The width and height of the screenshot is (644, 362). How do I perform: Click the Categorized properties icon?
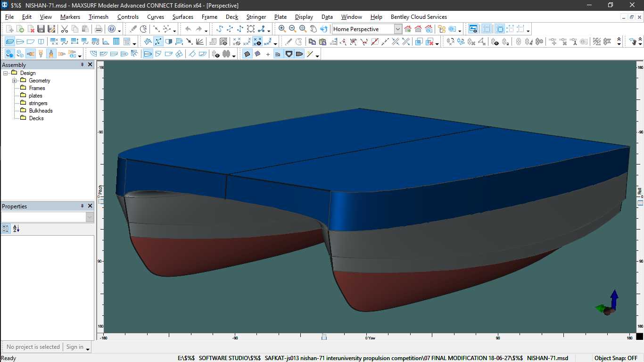(6, 229)
